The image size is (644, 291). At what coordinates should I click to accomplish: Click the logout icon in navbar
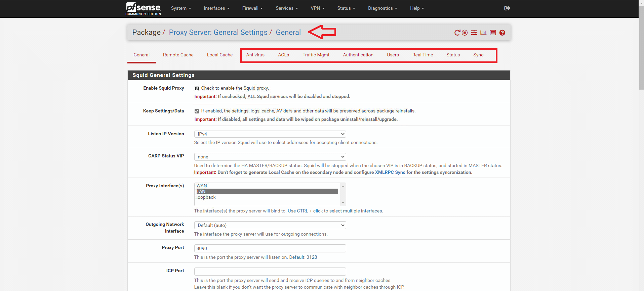click(x=507, y=8)
